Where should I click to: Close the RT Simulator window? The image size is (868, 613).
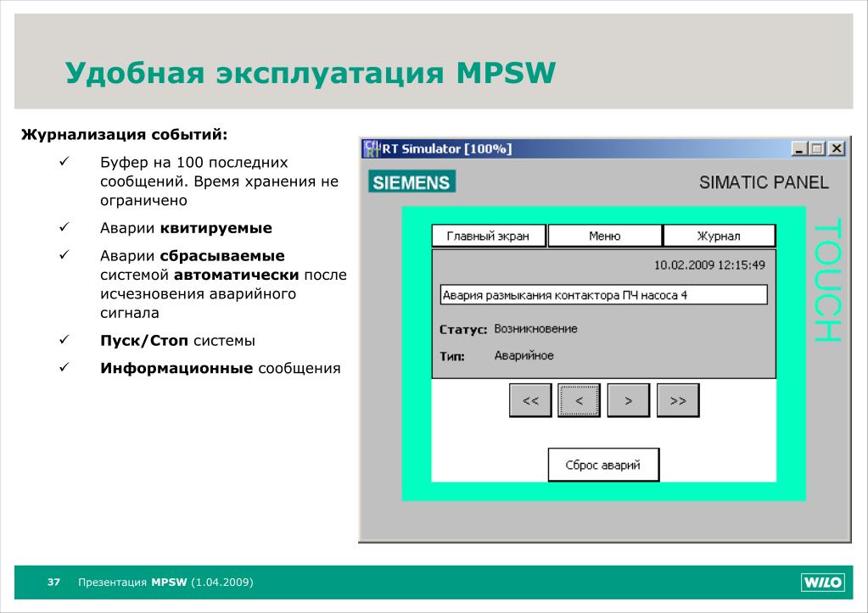[x=837, y=149]
